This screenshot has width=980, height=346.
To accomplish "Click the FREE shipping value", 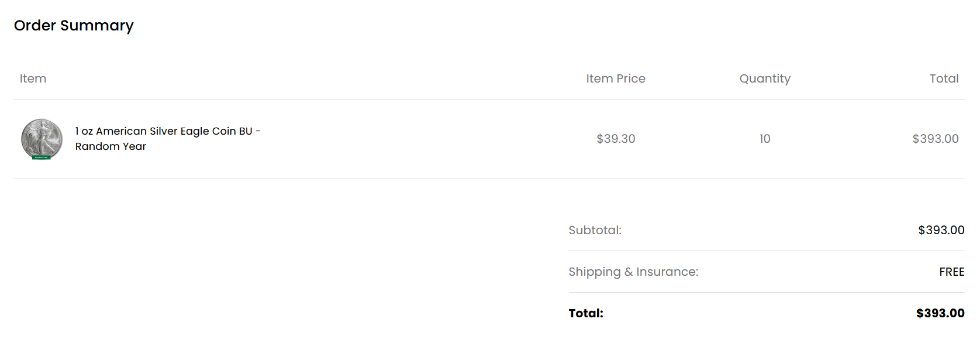I will pos(952,272).
